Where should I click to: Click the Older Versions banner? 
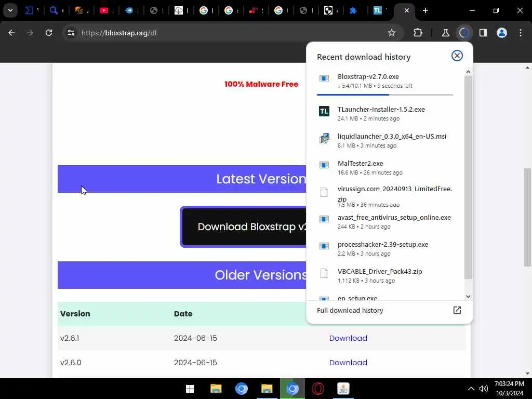click(x=182, y=275)
